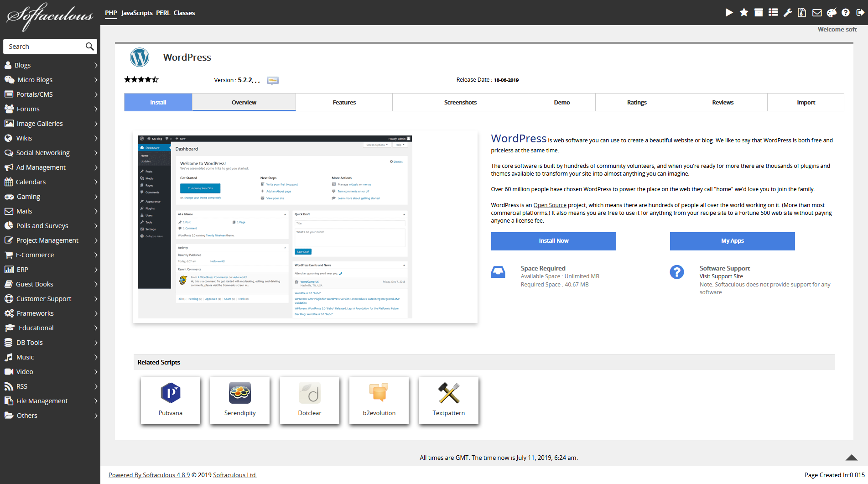This screenshot has height=484, width=868.
Task: Open the star ratings icon in top bar
Action: pyautogui.click(x=743, y=13)
